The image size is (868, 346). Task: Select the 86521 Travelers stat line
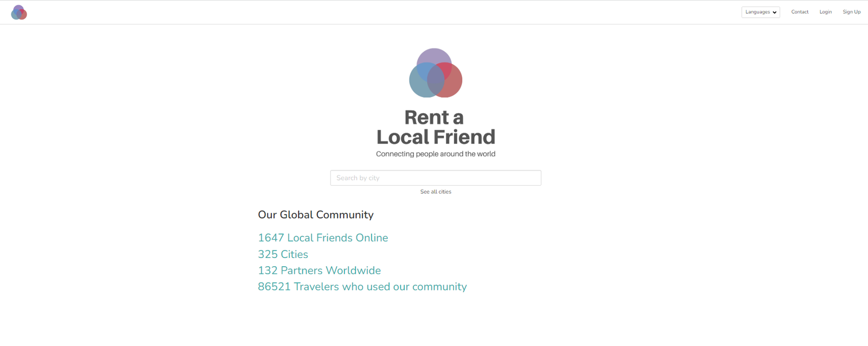click(362, 287)
